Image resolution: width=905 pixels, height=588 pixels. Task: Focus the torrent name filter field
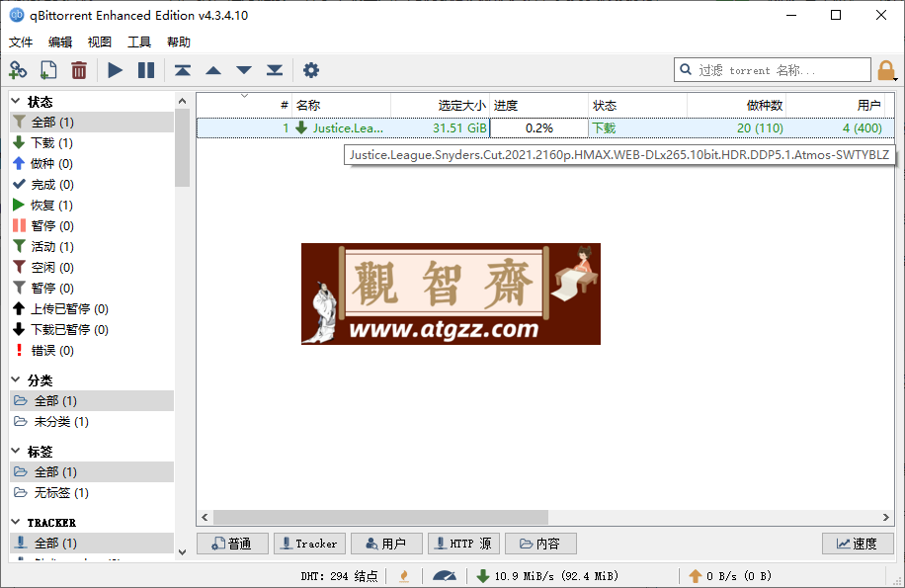click(773, 70)
